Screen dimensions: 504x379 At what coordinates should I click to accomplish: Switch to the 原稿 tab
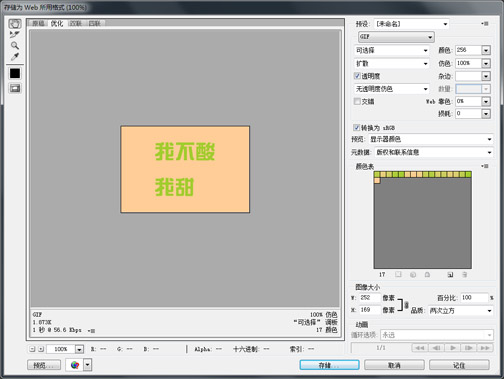point(38,23)
